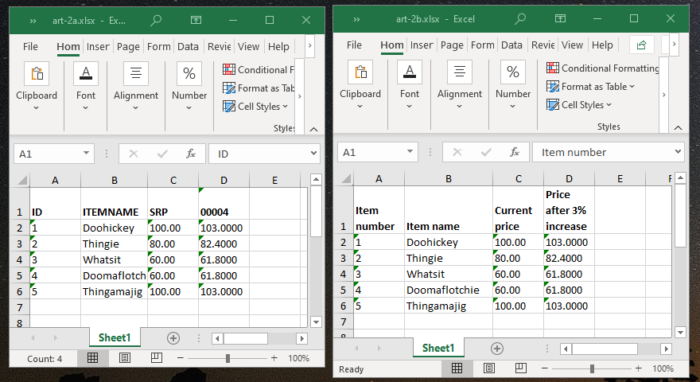The height and width of the screenshot is (382, 700).
Task: Adjust zoom slider handle in art-2b
Action: coord(592,368)
